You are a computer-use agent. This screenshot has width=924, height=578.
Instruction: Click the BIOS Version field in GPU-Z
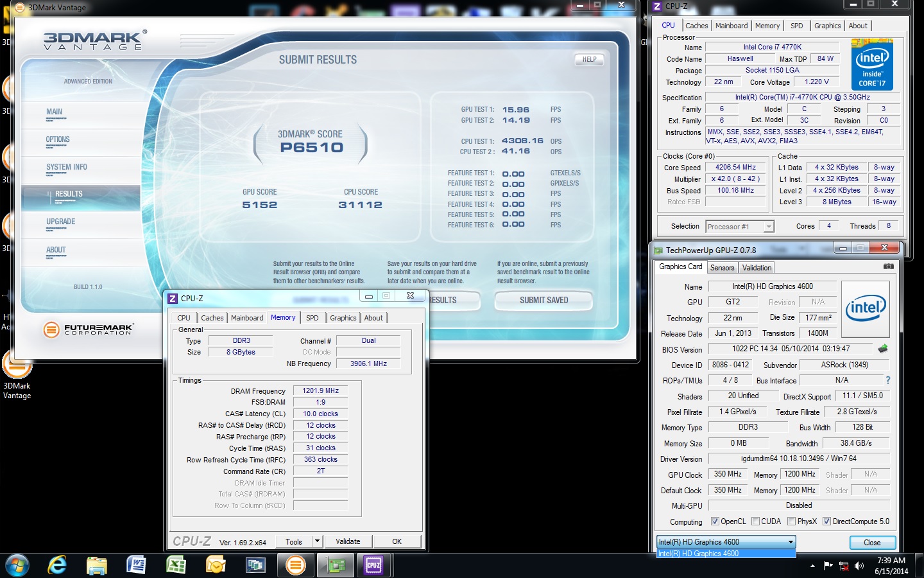tap(791, 349)
